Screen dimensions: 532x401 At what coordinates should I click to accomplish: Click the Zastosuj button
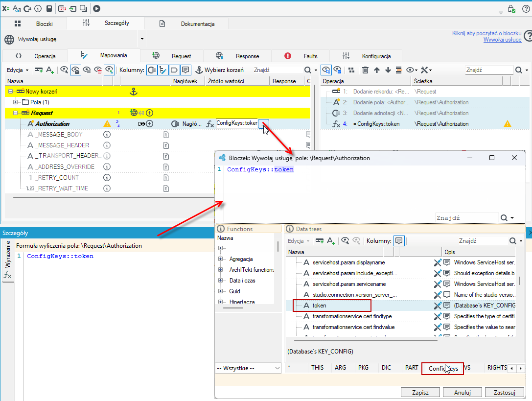point(505,393)
